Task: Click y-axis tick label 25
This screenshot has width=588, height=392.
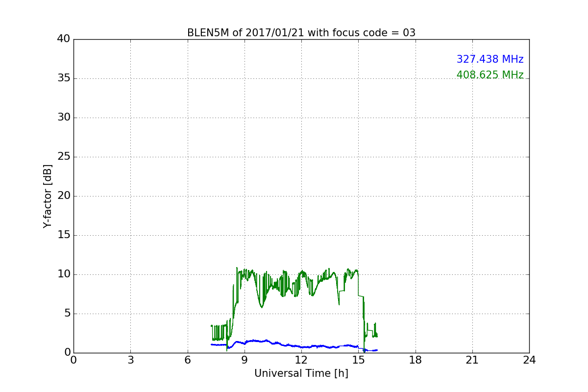Action: [64, 157]
